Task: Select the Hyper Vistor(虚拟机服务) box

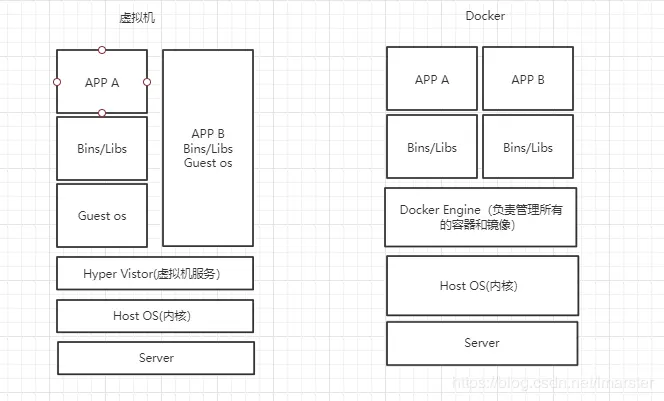Action: 155,273
